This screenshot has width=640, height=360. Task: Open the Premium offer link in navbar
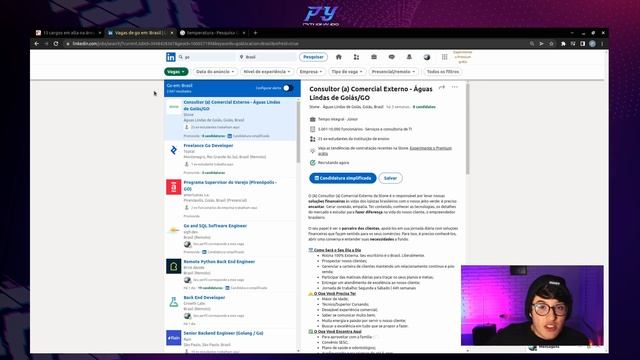(462, 57)
